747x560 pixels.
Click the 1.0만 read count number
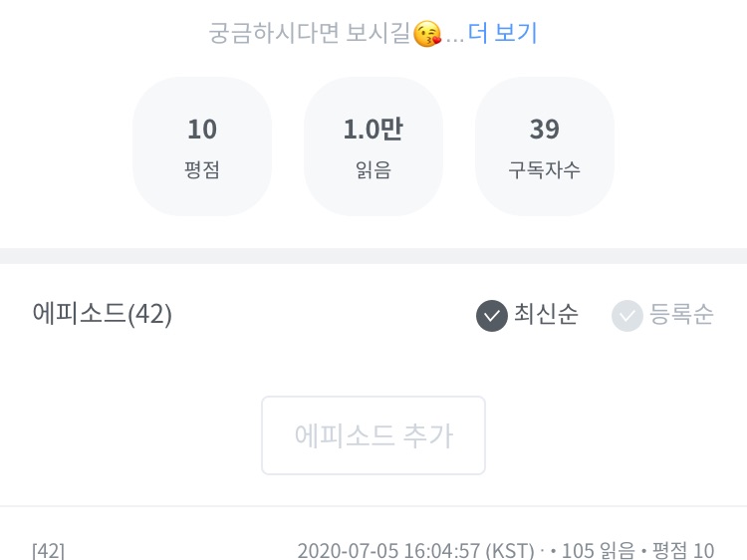373,130
